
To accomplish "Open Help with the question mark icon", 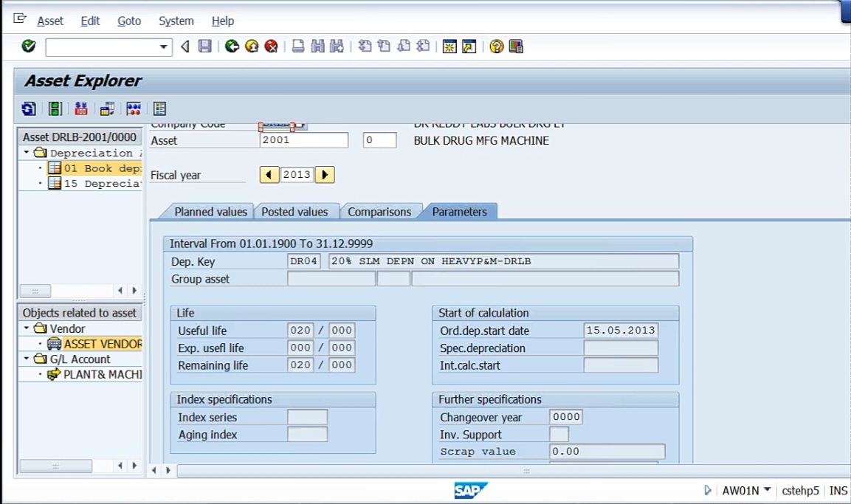I will click(x=496, y=46).
